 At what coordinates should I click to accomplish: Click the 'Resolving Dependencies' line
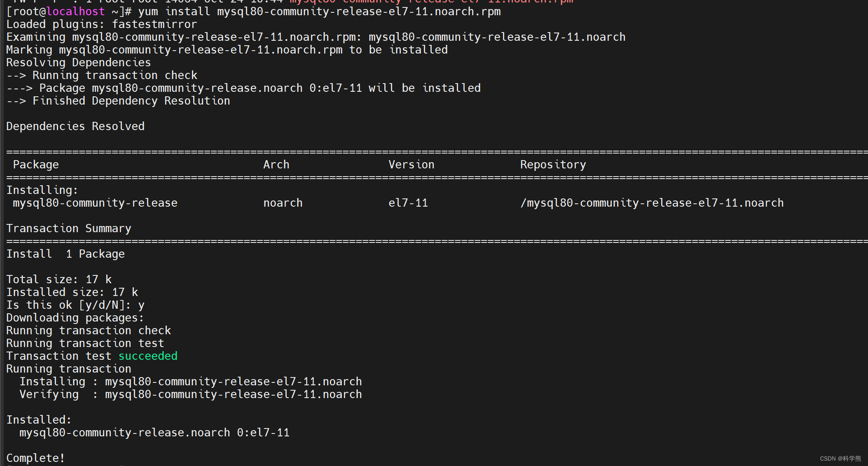click(79, 63)
